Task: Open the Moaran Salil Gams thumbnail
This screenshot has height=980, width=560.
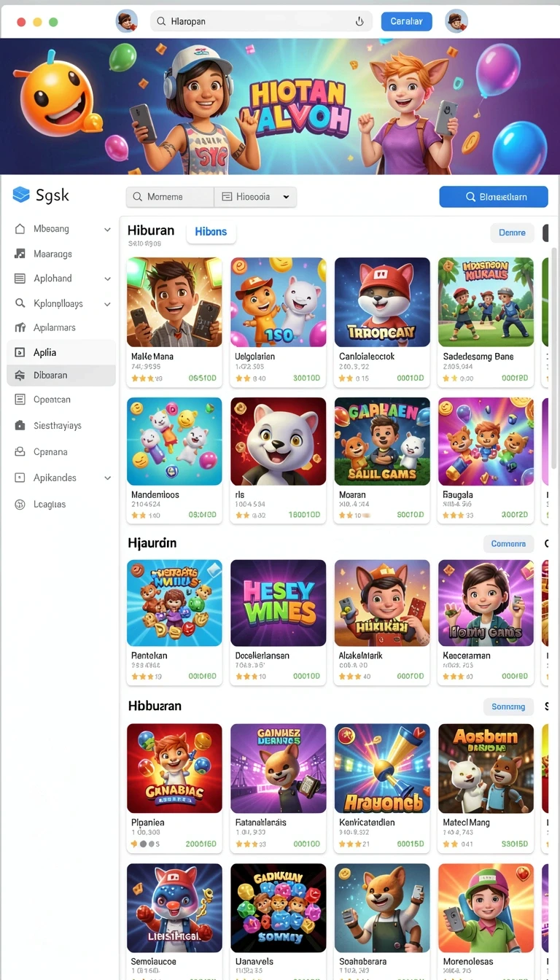Action: click(x=382, y=441)
